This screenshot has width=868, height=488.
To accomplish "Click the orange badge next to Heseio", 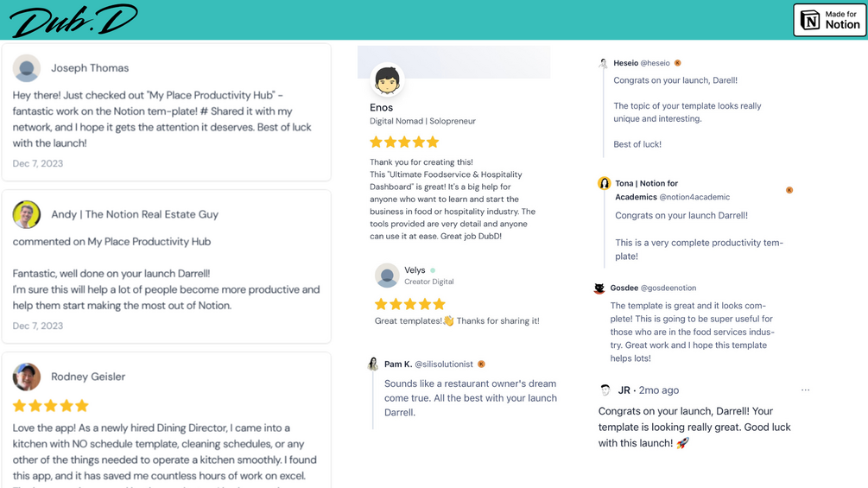I will 678,63.
